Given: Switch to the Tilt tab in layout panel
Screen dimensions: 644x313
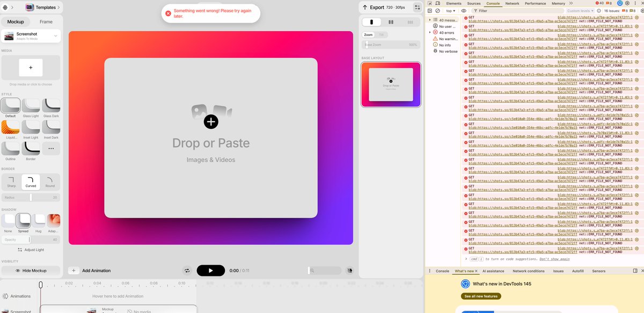Looking at the screenshot, I should [x=381, y=35].
